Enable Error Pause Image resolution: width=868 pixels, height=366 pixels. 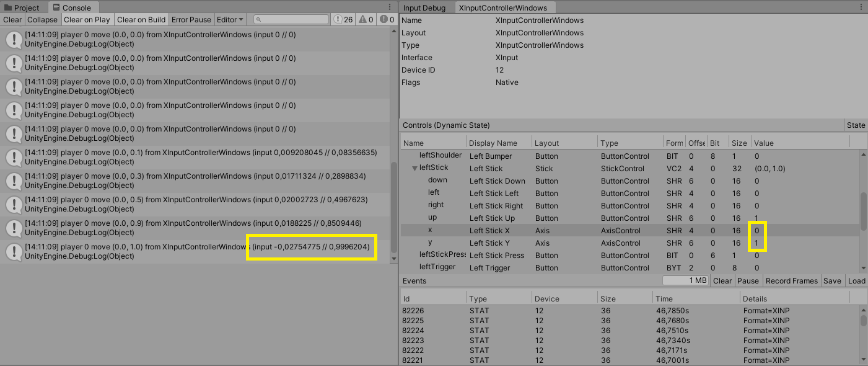click(x=191, y=19)
